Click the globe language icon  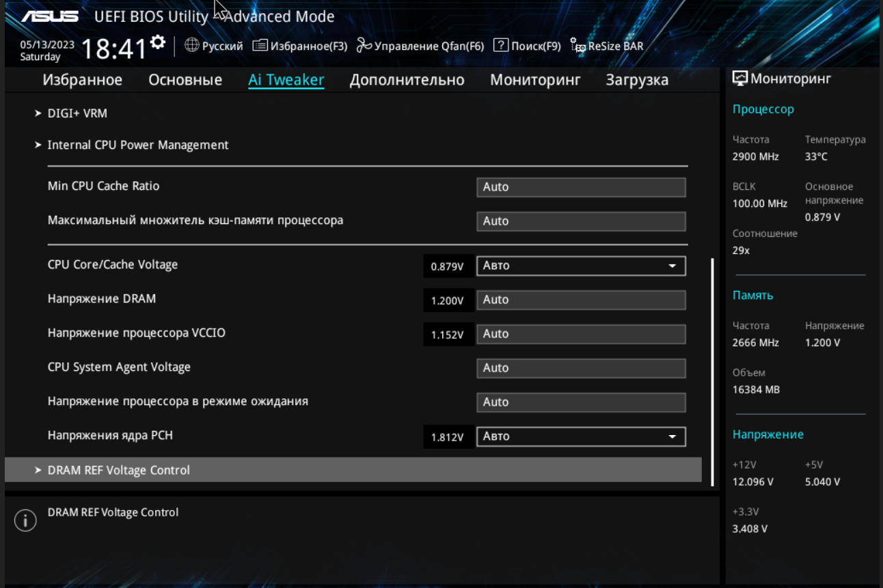click(x=192, y=45)
